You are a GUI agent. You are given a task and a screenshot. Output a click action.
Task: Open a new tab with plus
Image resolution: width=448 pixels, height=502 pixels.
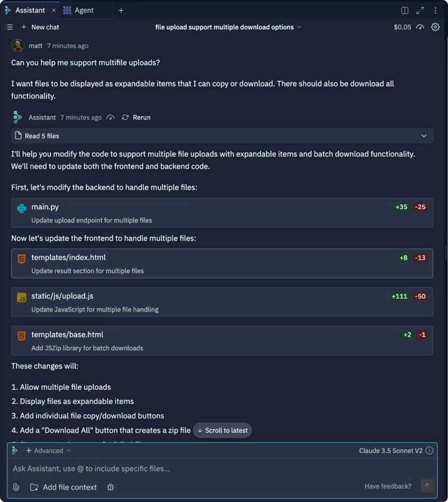(x=121, y=10)
